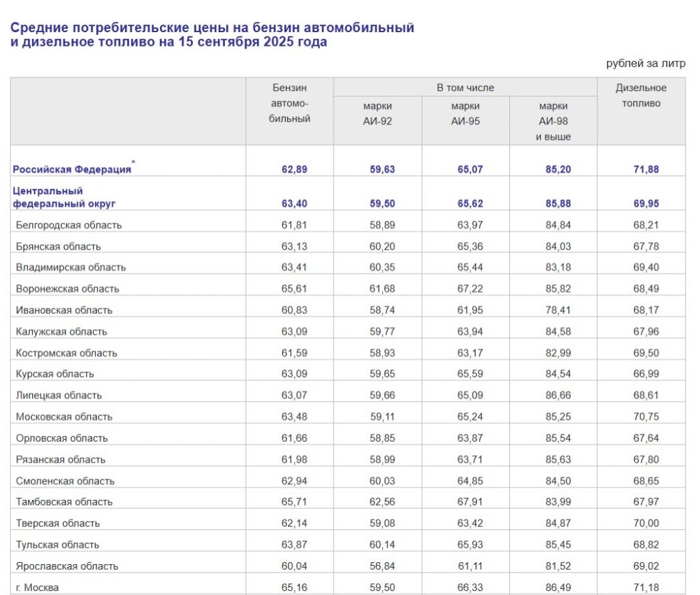Viewport: 700px width, 595px height.
Task: Click the 'Тамбовская область' row name
Action: [x=64, y=502]
